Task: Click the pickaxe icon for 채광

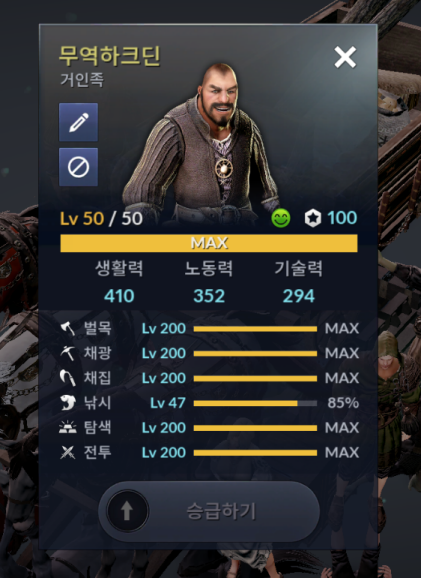Action: (x=67, y=353)
